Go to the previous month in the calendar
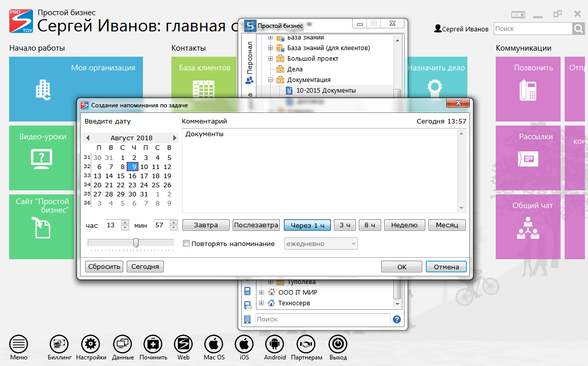588x366 pixels. [x=88, y=138]
